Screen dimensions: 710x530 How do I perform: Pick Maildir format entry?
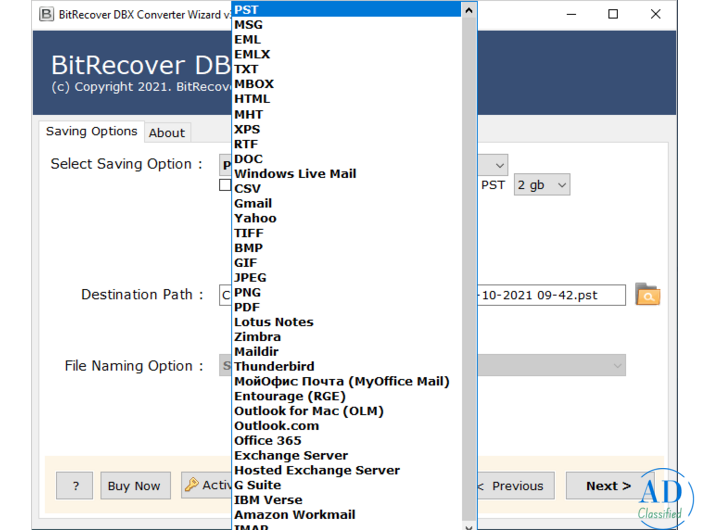pyautogui.click(x=347, y=352)
